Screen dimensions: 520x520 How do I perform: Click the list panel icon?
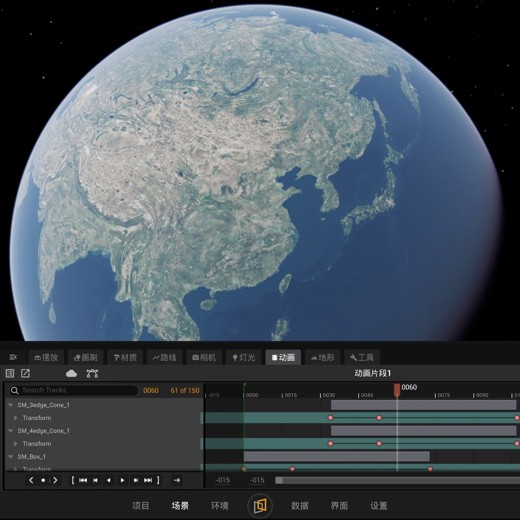pyautogui.click(x=10, y=373)
